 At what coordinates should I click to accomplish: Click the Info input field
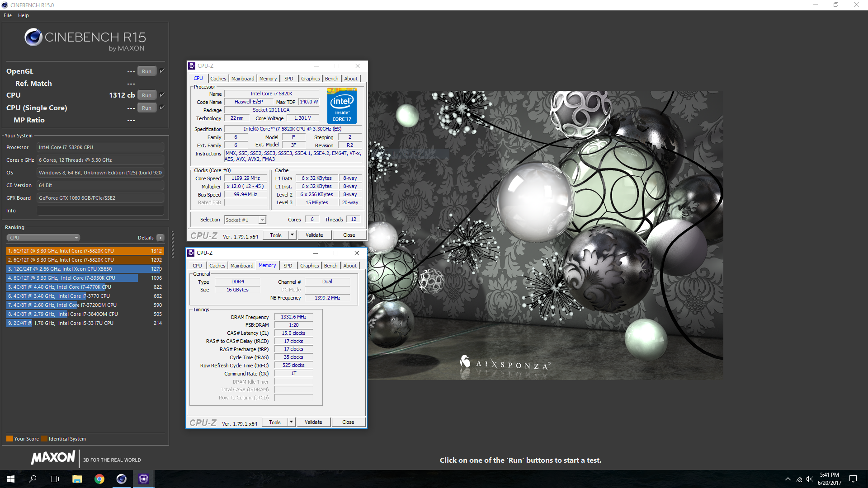coord(100,211)
